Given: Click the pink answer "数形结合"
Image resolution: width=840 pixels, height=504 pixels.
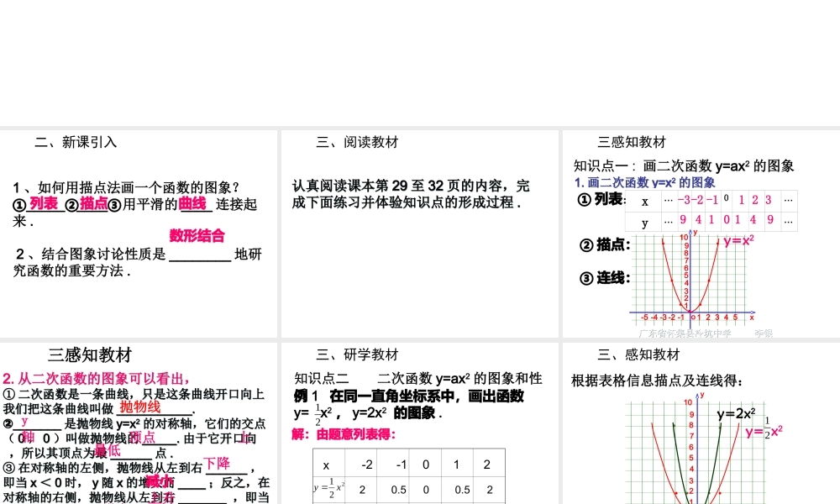Looking at the screenshot, I should pos(197,235).
